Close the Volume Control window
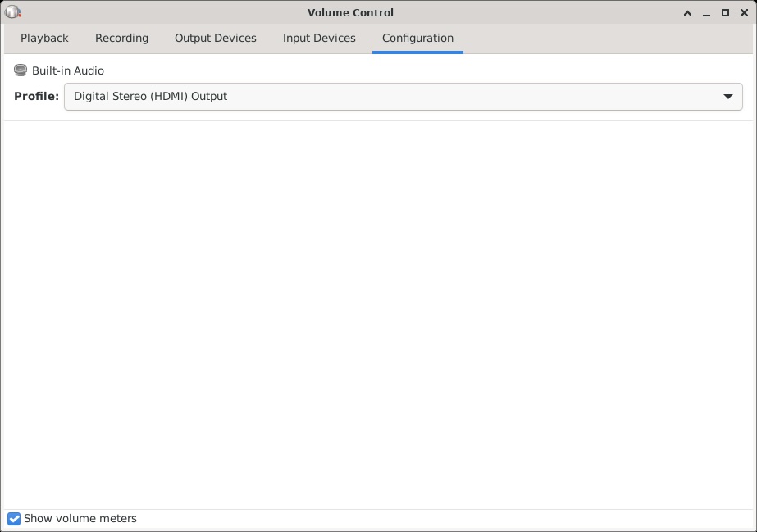Screen dimensions: 757x532 tap(744, 12)
